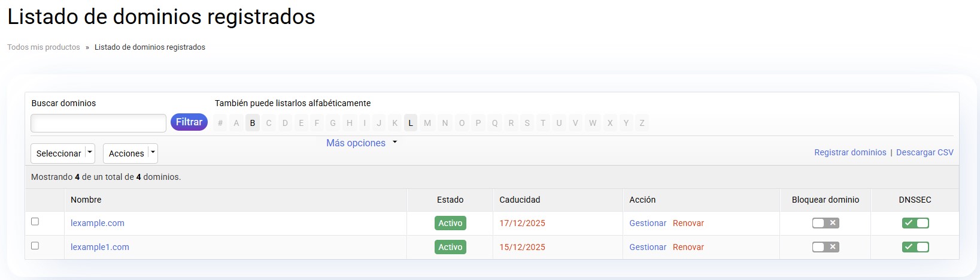The width and height of the screenshot is (980, 280).
Task: Open the Seleccionar dropdown
Action: click(63, 153)
